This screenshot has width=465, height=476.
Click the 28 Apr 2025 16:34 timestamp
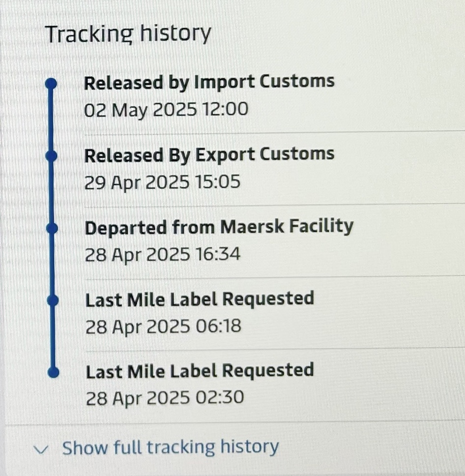coord(163,254)
